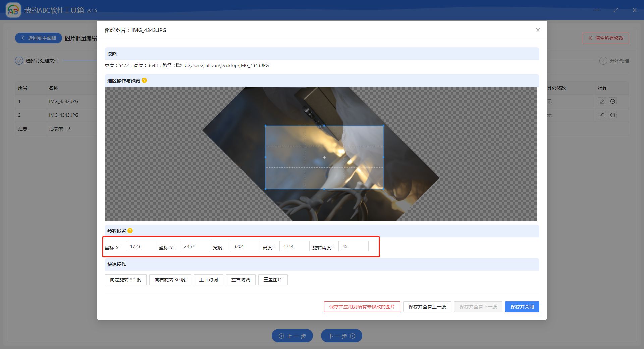644x349 pixels.
Task: Close the 修改图片 dialog
Action: (537, 30)
